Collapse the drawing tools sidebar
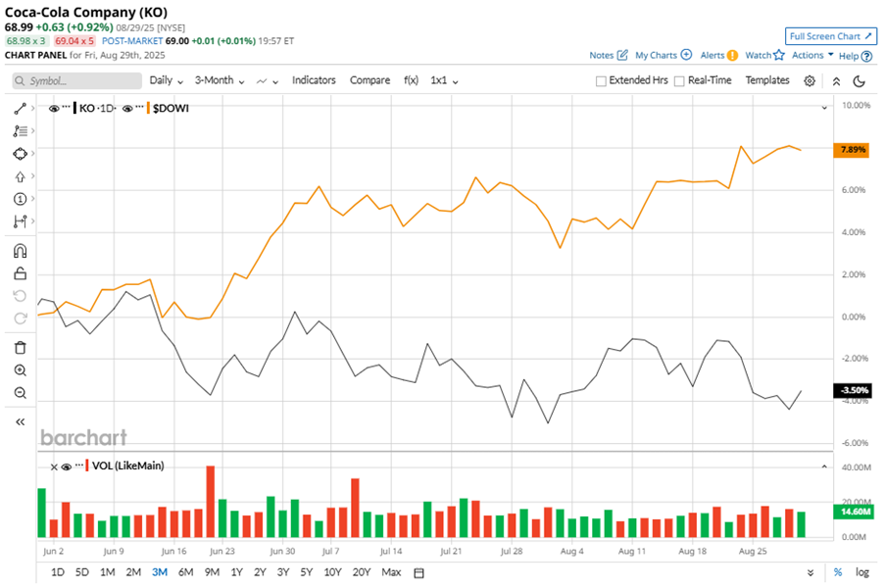 point(21,422)
